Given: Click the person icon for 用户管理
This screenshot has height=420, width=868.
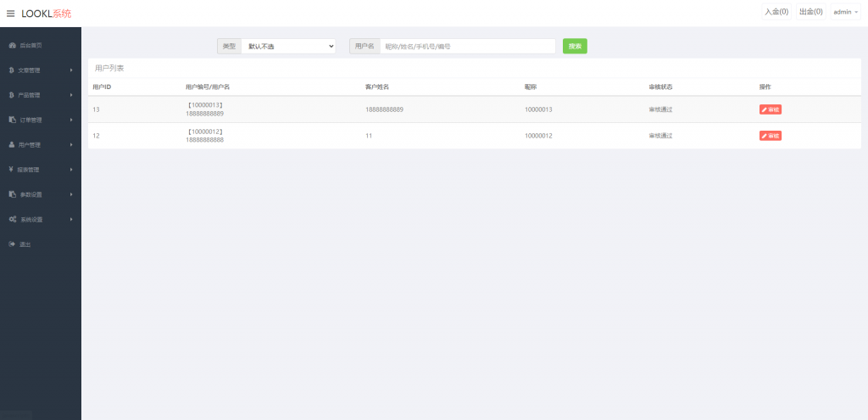Looking at the screenshot, I should pyautogui.click(x=12, y=144).
